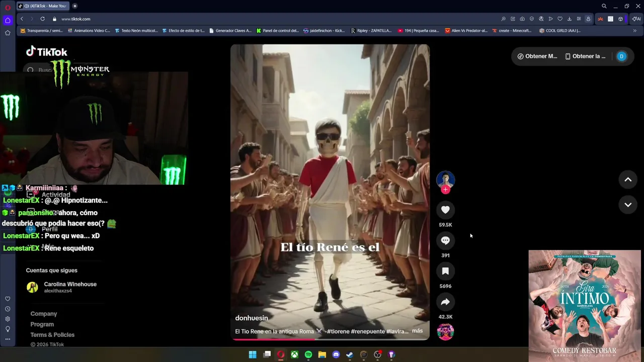Go to the next video with the down arrow

click(x=628, y=205)
